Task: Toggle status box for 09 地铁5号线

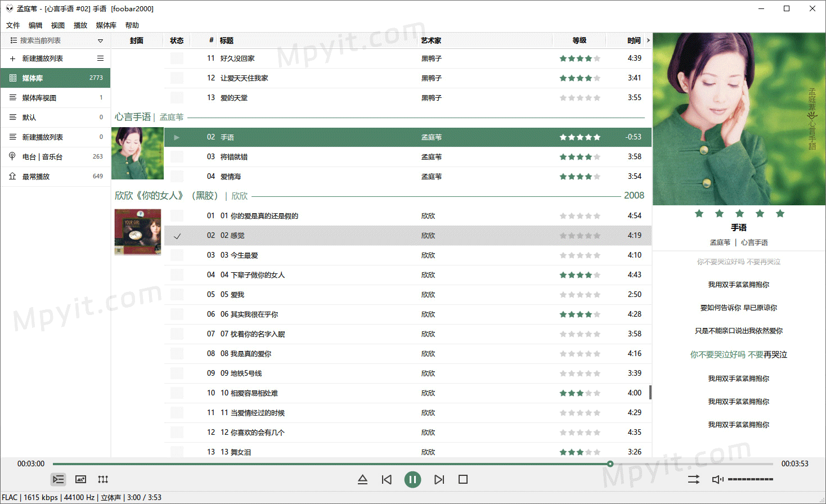Action: [177, 373]
